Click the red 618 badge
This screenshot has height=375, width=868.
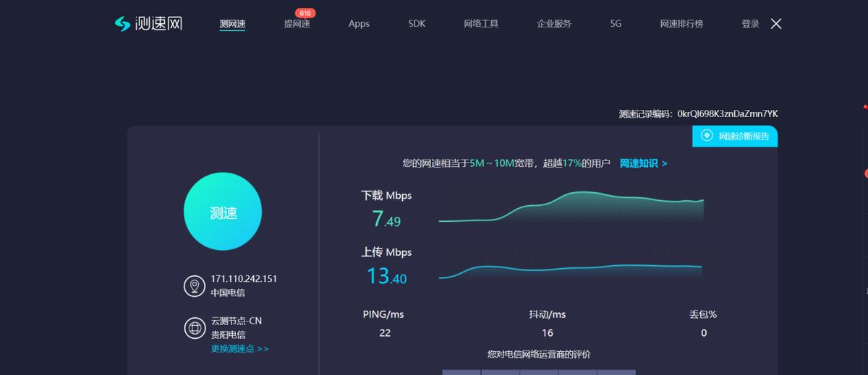point(305,13)
